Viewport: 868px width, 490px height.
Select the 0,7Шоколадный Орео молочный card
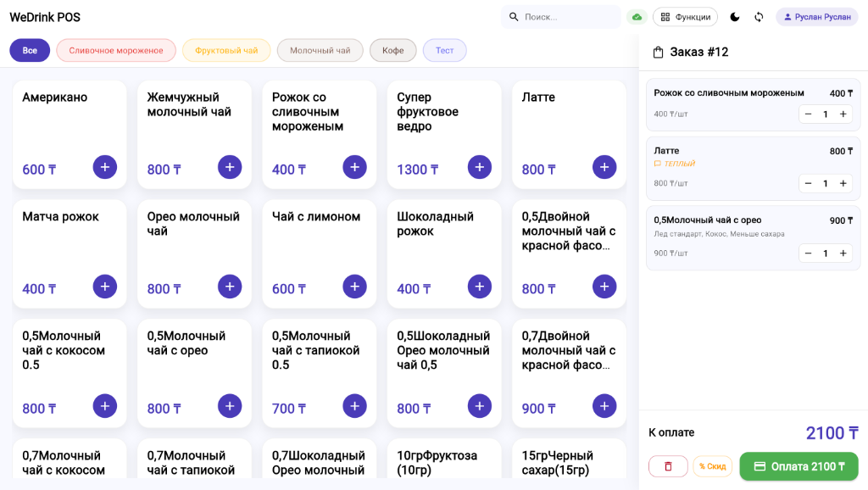click(x=320, y=459)
